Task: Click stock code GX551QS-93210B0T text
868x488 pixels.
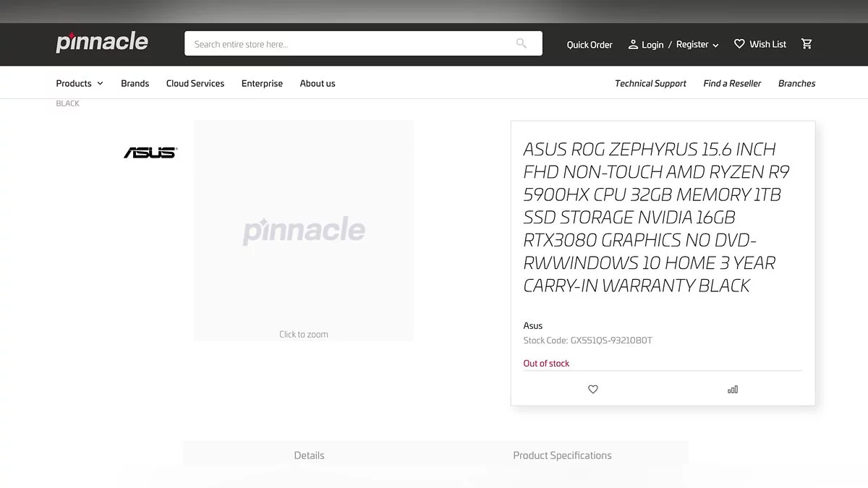Action: coord(611,341)
